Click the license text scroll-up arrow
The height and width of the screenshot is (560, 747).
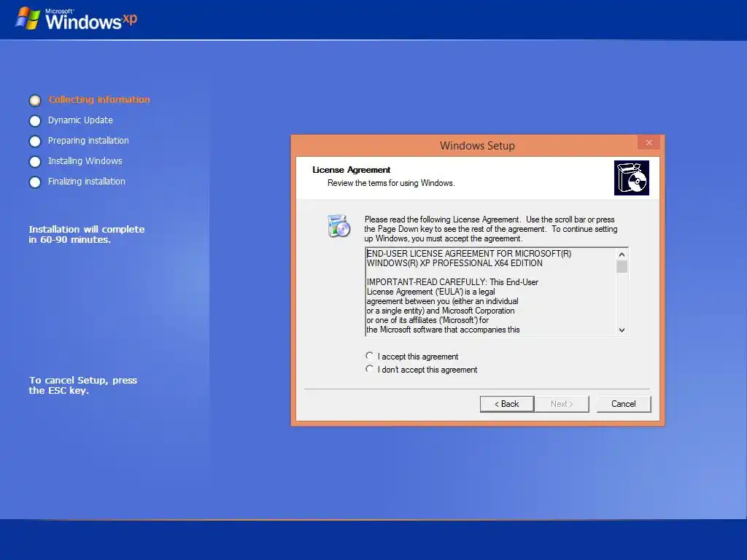[x=622, y=254]
